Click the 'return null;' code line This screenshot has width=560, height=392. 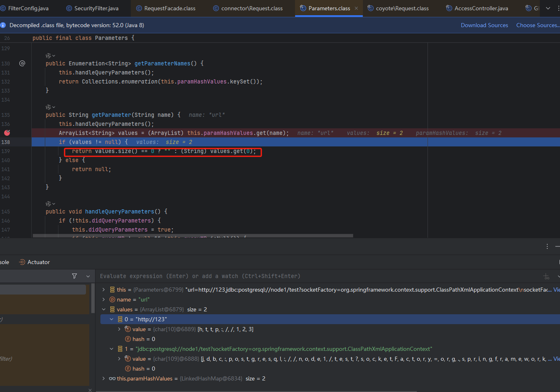pyautogui.click(x=91, y=169)
